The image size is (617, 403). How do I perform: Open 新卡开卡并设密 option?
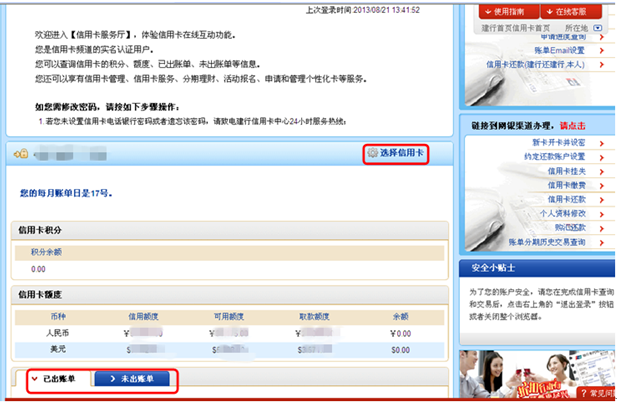coord(558,143)
